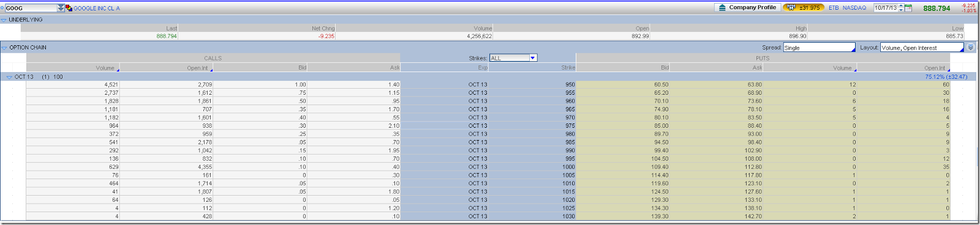Click the put bid 109.40 at strike 1000
The width and height of the screenshot is (980, 225).
[x=660, y=167]
